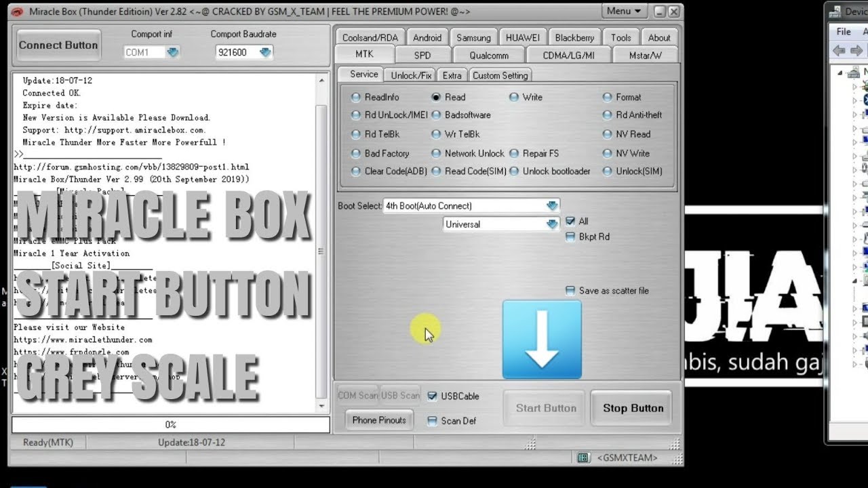Click the USB Scan button
This screenshot has height=488, width=868.
[400, 395]
